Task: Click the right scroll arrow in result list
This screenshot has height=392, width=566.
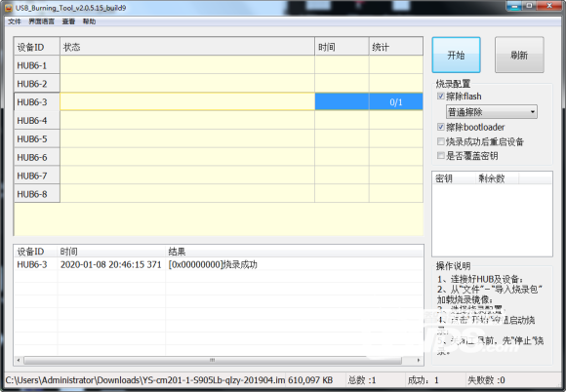Action: click(x=419, y=360)
